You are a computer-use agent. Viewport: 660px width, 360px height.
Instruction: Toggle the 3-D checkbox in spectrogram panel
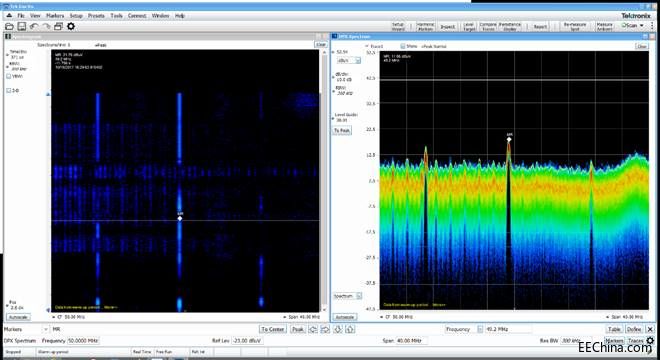coord(9,90)
